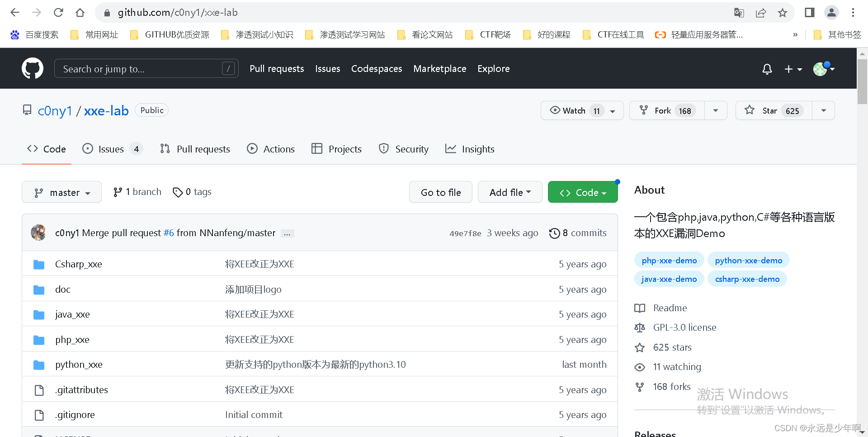This screenshot has height=437, width=868.
Task: Open Marketplace in top navigation
Action: click(x=440, y=69)
